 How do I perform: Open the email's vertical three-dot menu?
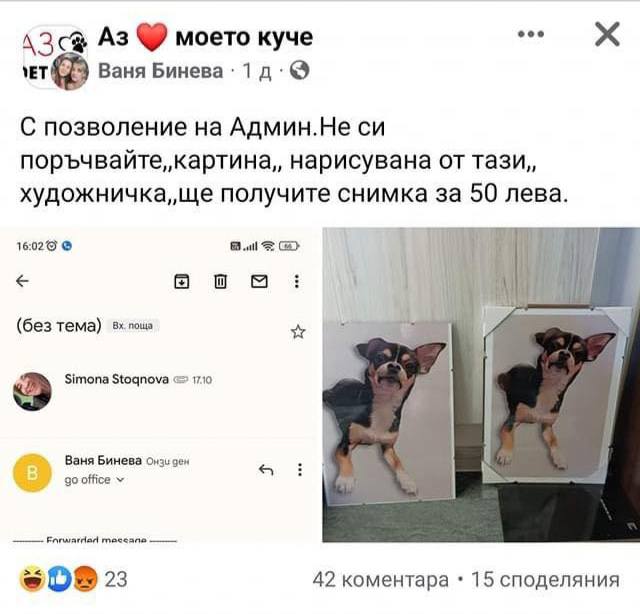coord(297,281)
